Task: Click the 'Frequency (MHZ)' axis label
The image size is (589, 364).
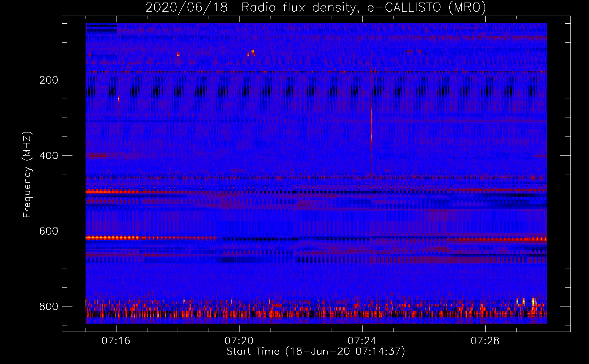Action: [27, 174]
